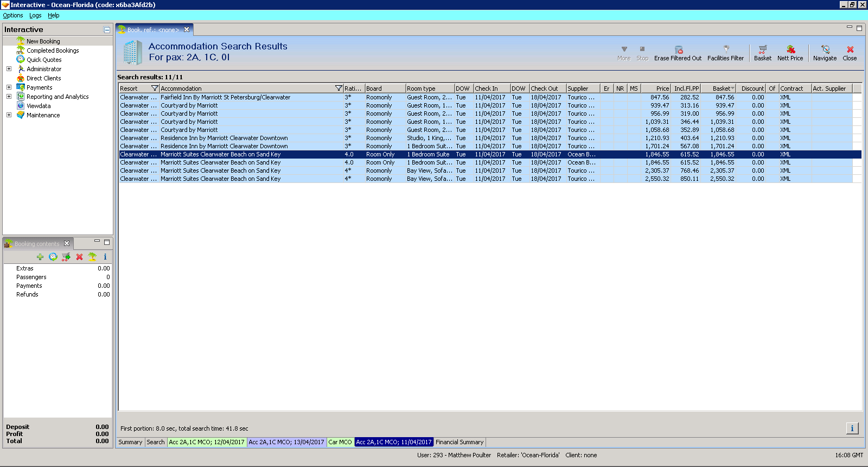Image resolution: width=868 pixels, height=467 pixels.
Task: Click the Basket cart toolbar icon
Action: [763, 49]
